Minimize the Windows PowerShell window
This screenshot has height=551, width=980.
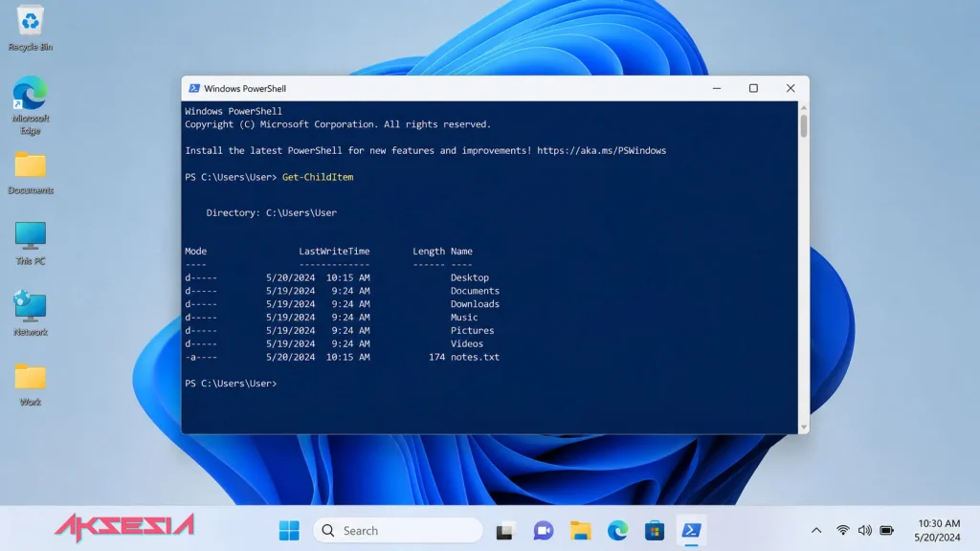[x=717, y=89]
